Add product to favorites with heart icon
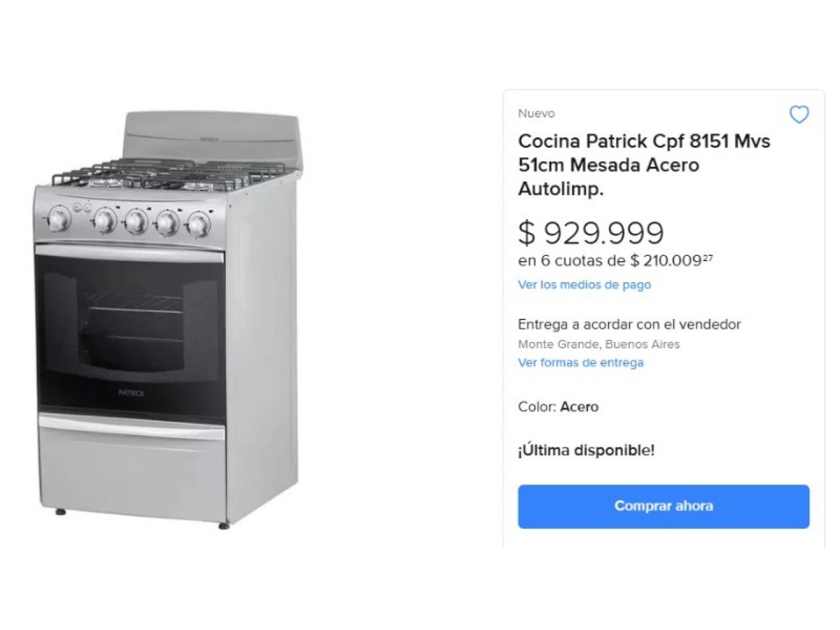 [x=799, y=115]
